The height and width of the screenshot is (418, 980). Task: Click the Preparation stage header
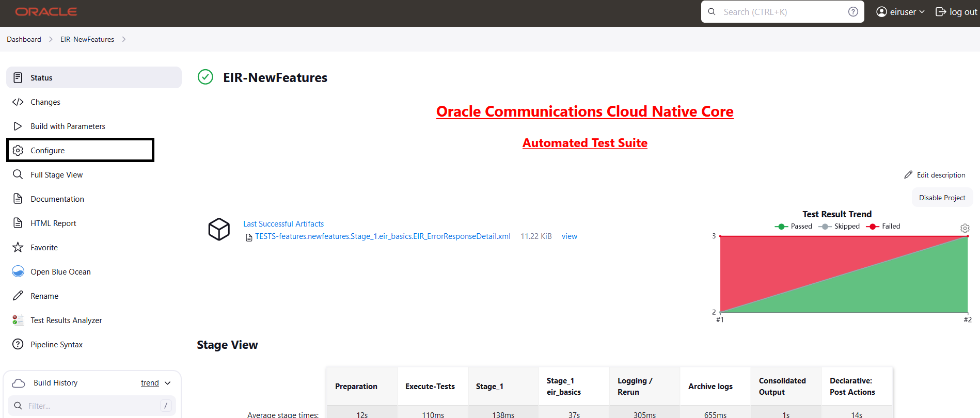coord(362,386)
